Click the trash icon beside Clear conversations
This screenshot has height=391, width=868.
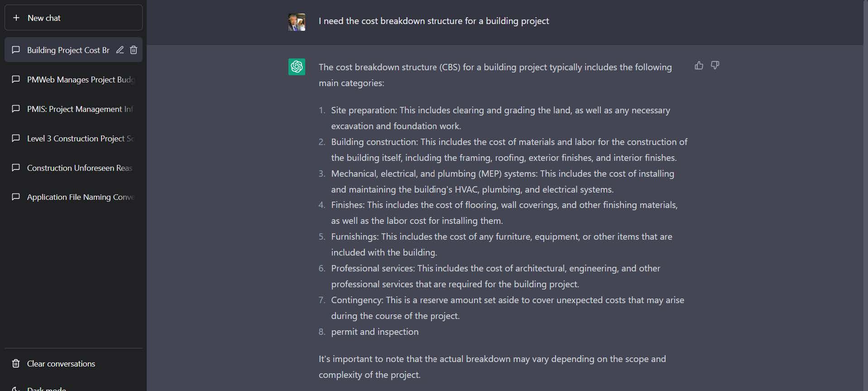click(16, 363)
